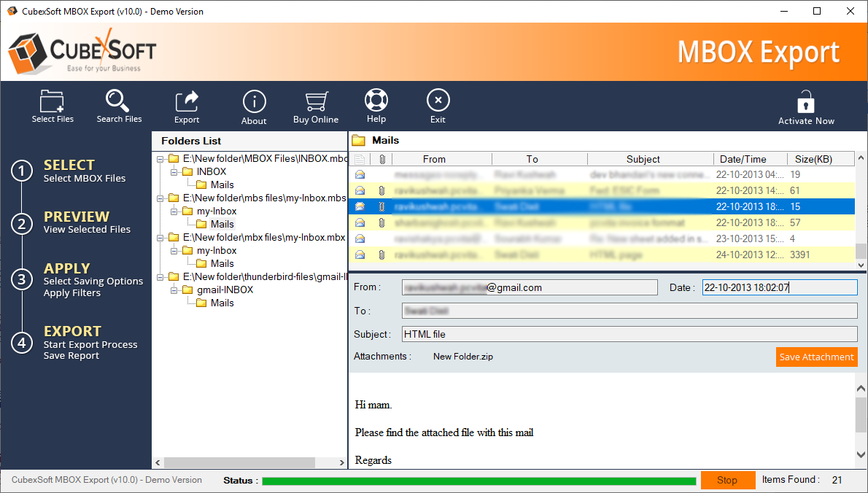Open the About info icon
The width and height of the screenshot is (868, 493).
point(254,101)
